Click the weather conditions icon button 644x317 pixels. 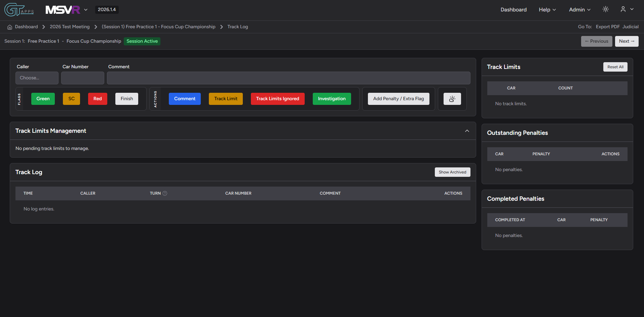click(452, 99)
